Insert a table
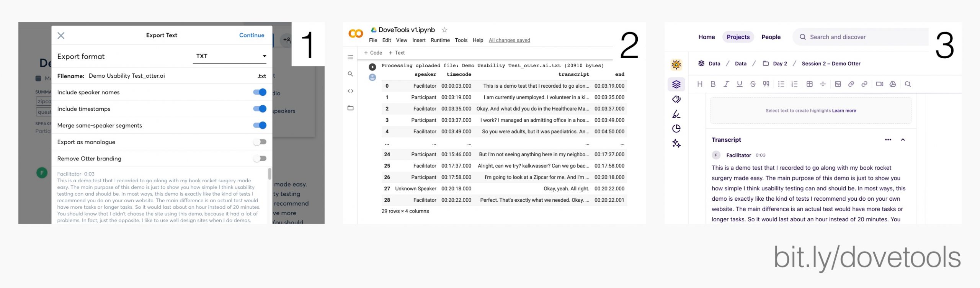 click(x=810, y=84)
